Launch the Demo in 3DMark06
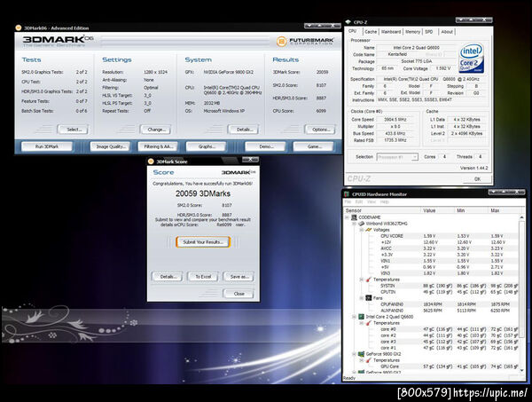This screenshot has width=532, height=402. (x=266, y=146)
